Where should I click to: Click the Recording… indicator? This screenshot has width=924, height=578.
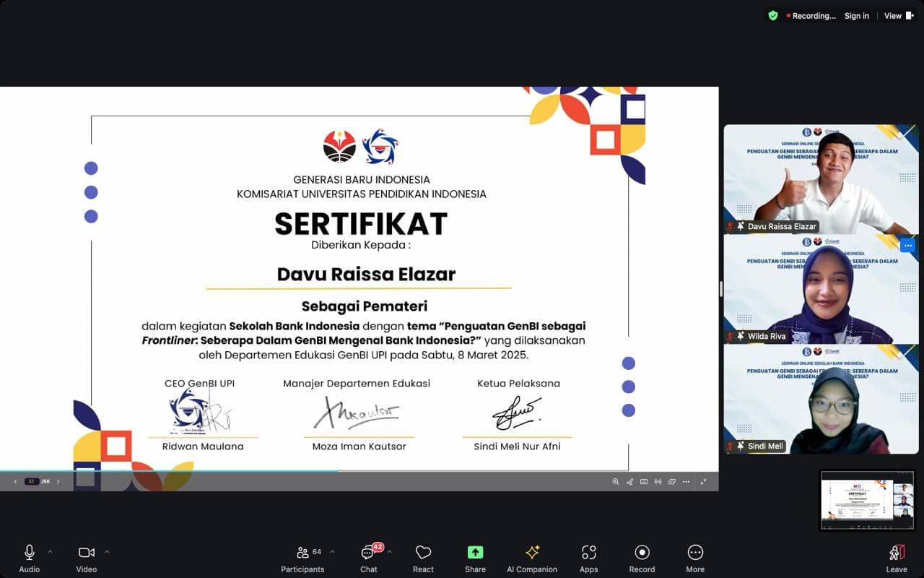(811, 16)
